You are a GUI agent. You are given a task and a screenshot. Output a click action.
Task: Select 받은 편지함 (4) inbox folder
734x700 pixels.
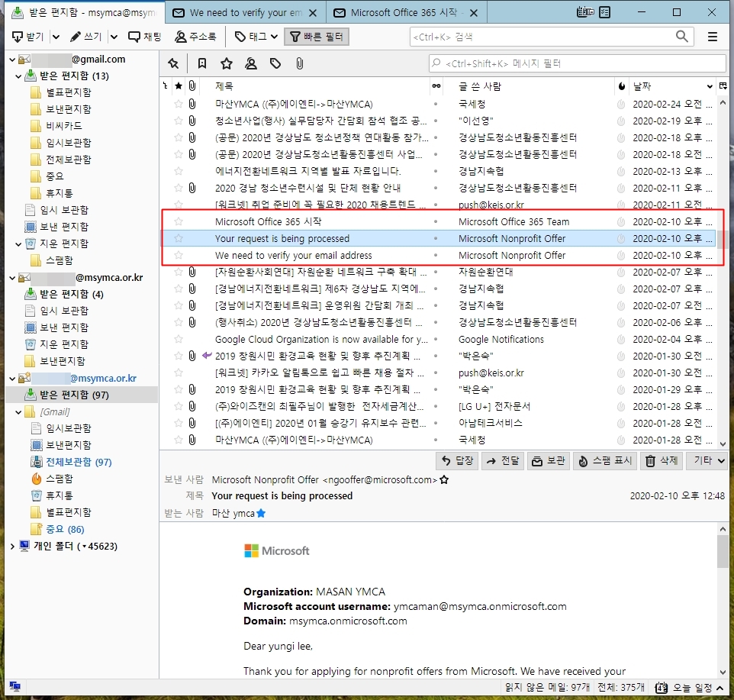[71, 294]
